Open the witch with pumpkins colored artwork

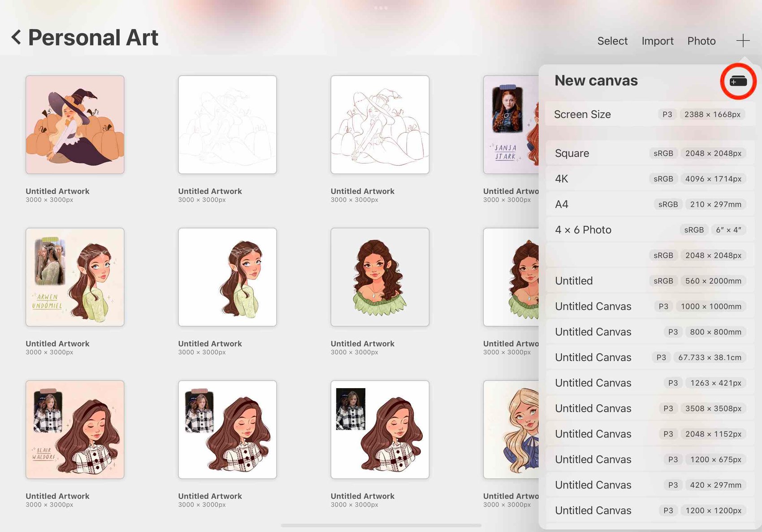tap(75, 125)
